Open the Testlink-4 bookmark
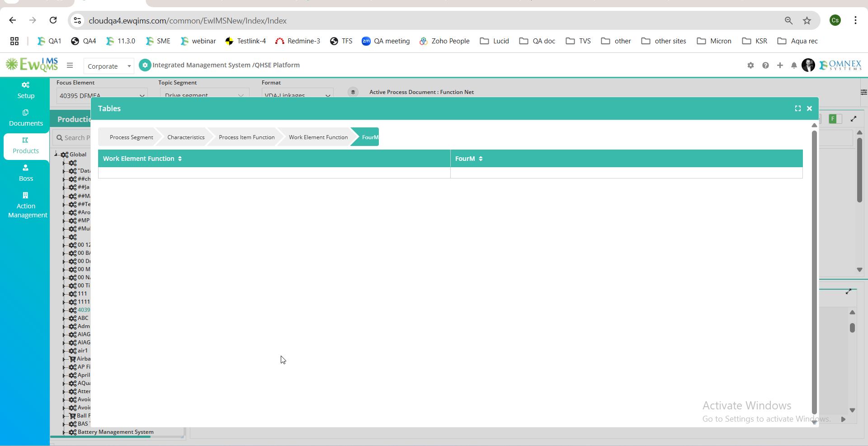This screenshot has height=446, width=868. [245, 41]
